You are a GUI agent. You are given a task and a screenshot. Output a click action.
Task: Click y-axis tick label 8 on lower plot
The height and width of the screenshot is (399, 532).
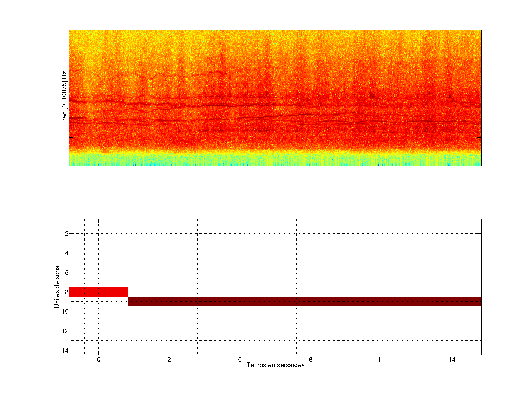[67, 292]
